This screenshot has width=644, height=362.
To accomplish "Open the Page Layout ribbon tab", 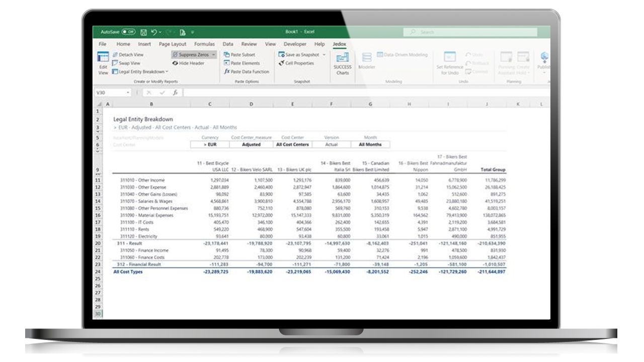I will (172, 44).
